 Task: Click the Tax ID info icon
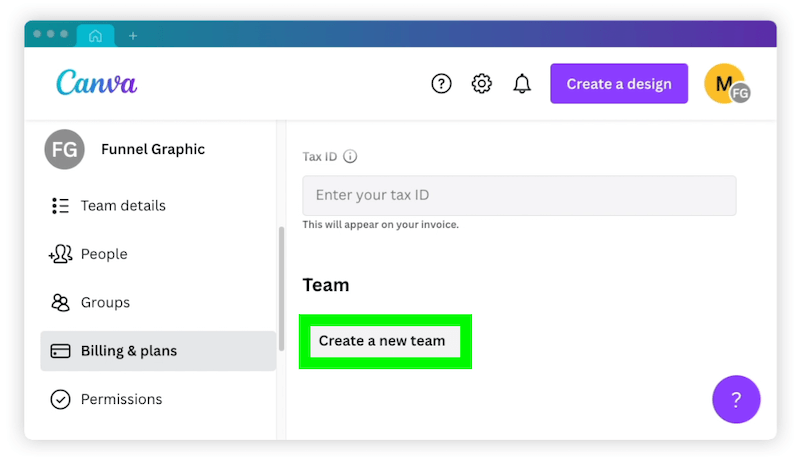click(x=350, y=156)
